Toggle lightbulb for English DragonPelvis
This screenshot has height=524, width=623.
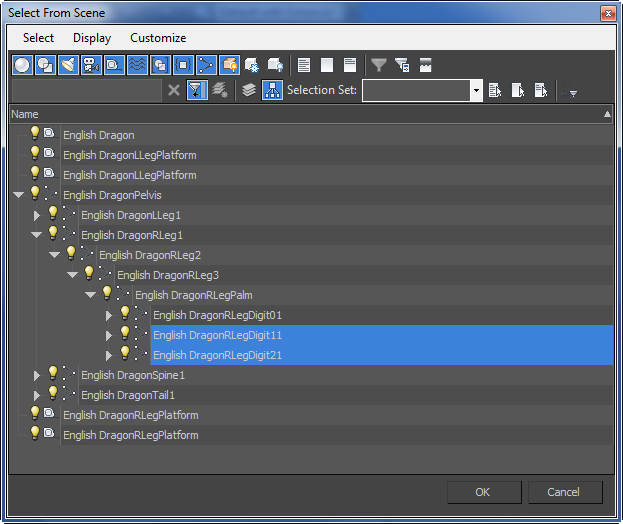coord(35,193)
